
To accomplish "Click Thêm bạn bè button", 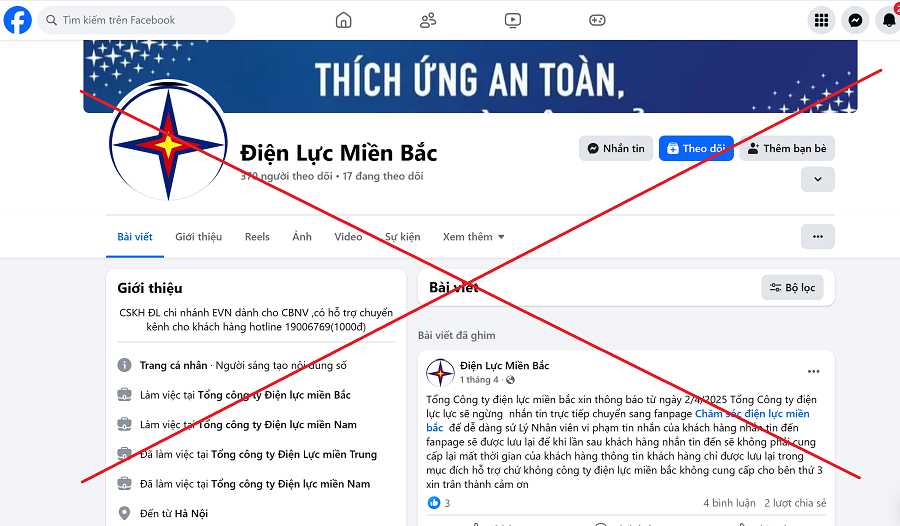I will point(787,149).
